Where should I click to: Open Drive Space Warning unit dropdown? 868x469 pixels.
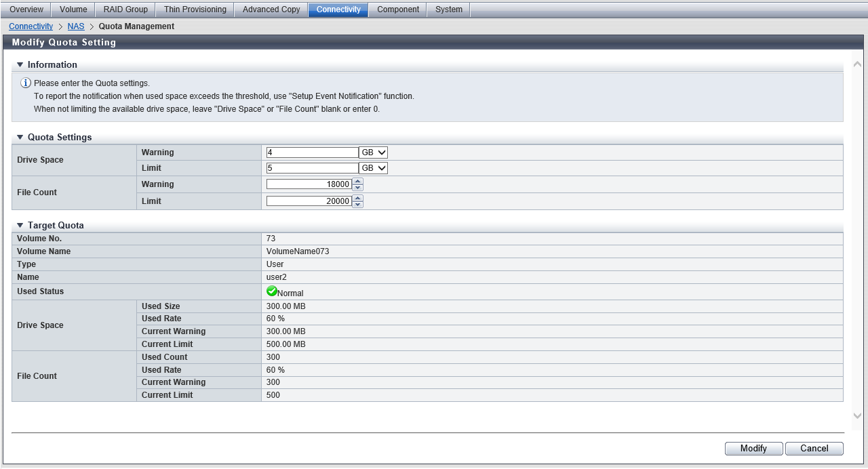pos(373,152)
